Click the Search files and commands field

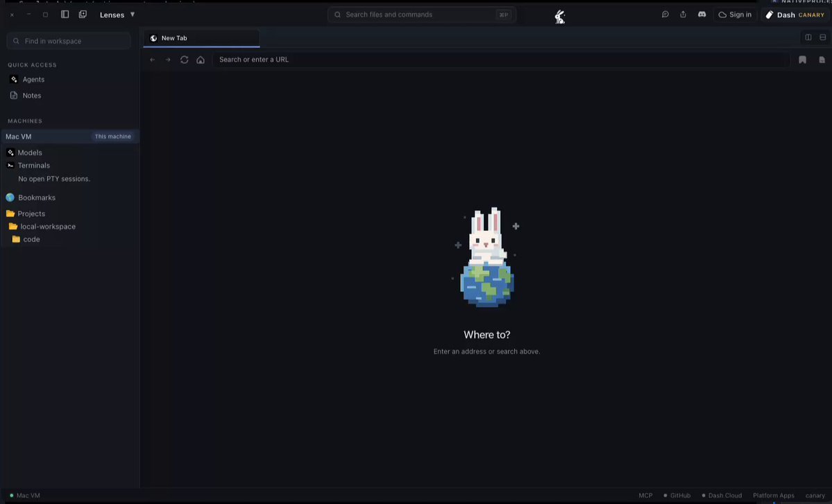point(422,15)
